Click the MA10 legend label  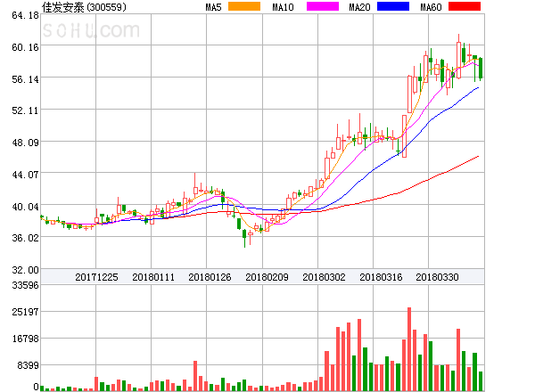(283, 7)
